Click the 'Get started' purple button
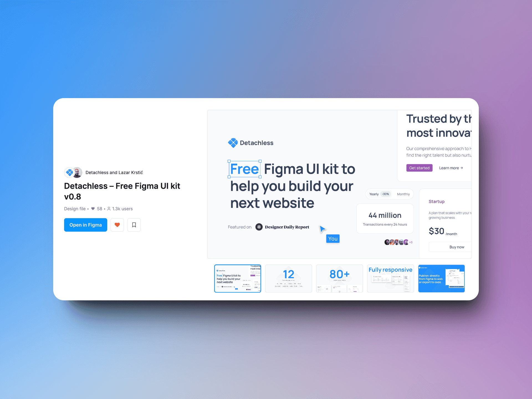Image resolution: width=532 pixels, height=399 pixels. 419,168
